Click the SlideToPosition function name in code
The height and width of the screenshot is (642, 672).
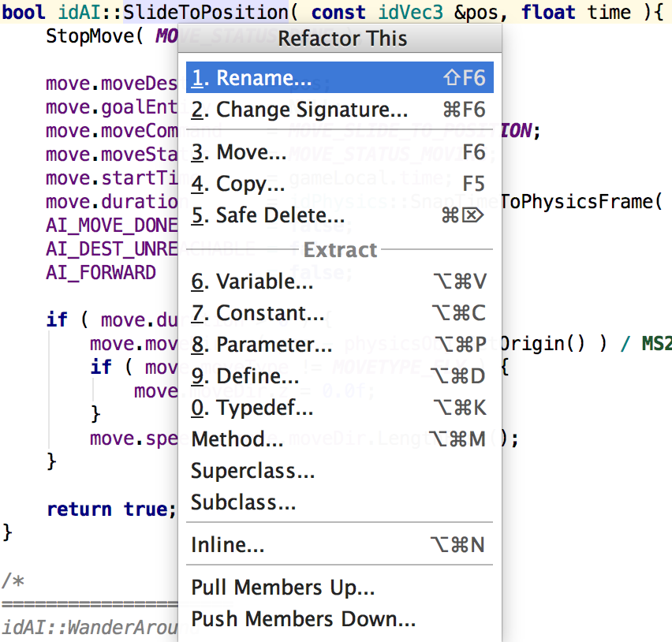(x=205, y=13)
